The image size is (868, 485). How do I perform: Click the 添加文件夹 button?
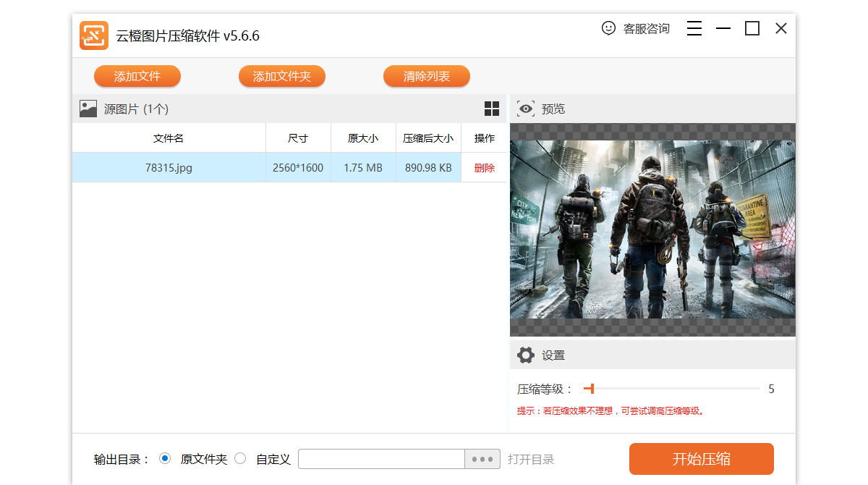click(282, 76)
